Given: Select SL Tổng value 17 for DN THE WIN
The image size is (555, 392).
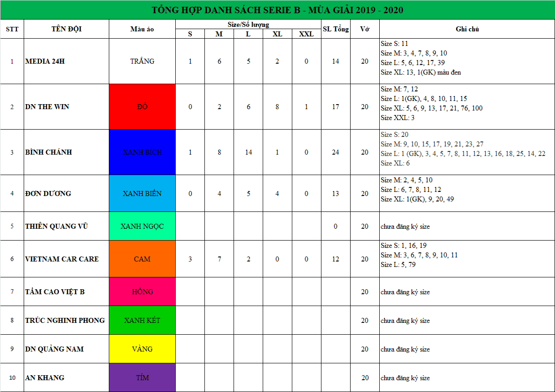Looking at the screenshot, I should coord(336,107).
